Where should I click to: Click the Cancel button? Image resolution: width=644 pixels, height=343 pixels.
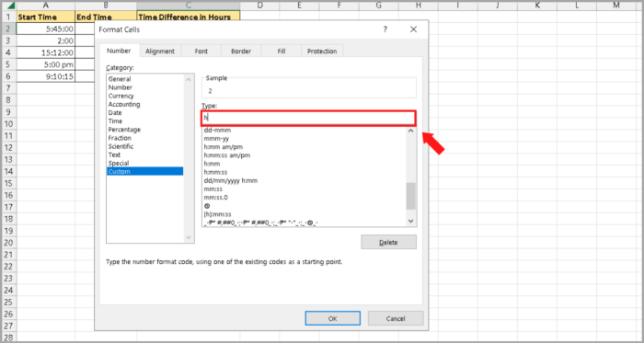[x=396, y=318]
